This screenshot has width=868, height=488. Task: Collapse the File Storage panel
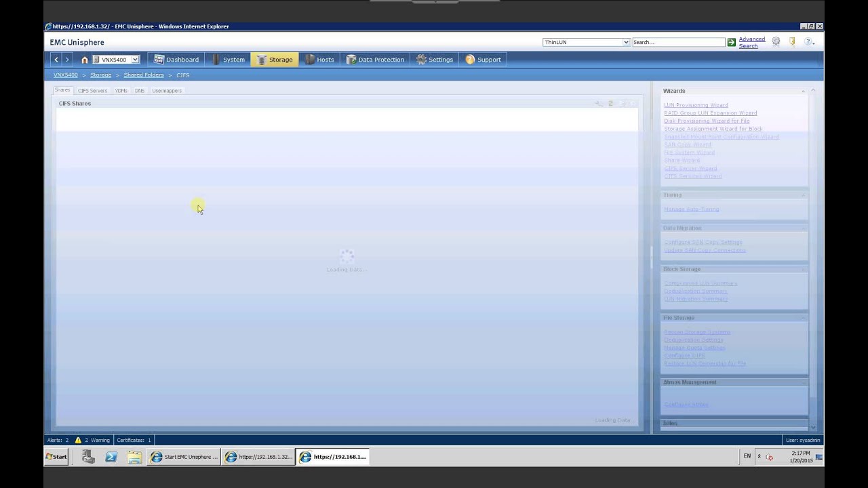[804, 318]
